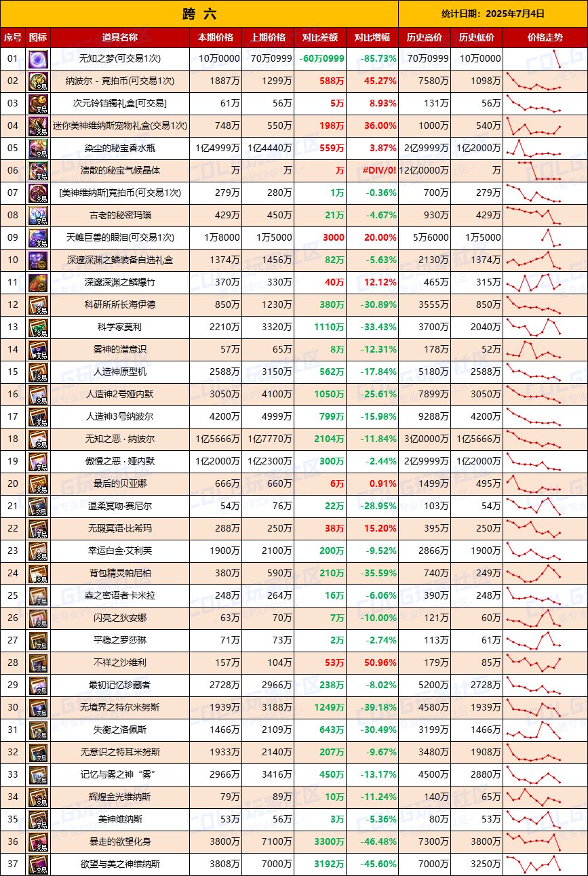This screenshot has height=876, width=588.
Task: Select the 古老的秘密玛瑙 crystal icon
Action: (x=38, y=216)
